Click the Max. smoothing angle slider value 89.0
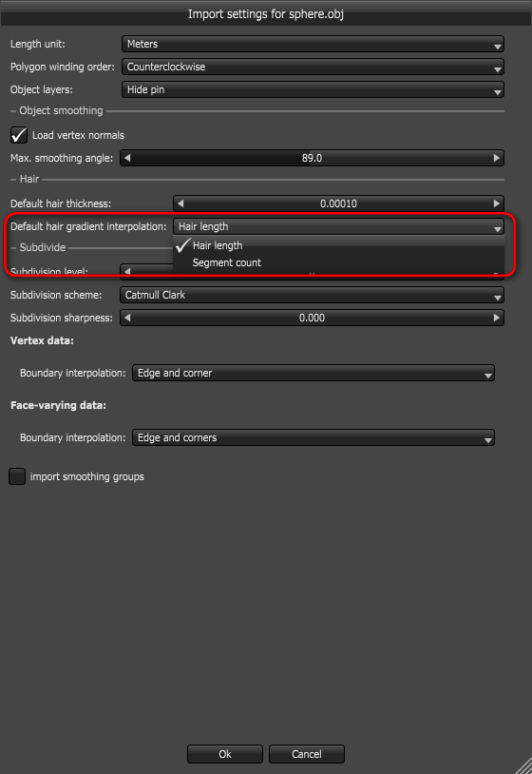This screenshot has height=774, width=532. [312, 158]
